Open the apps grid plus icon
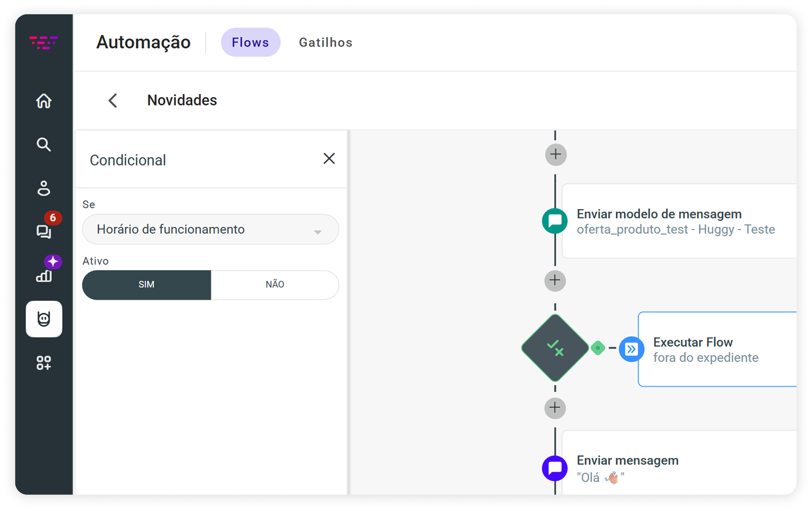The image size is (812, 511). (44, 363)
